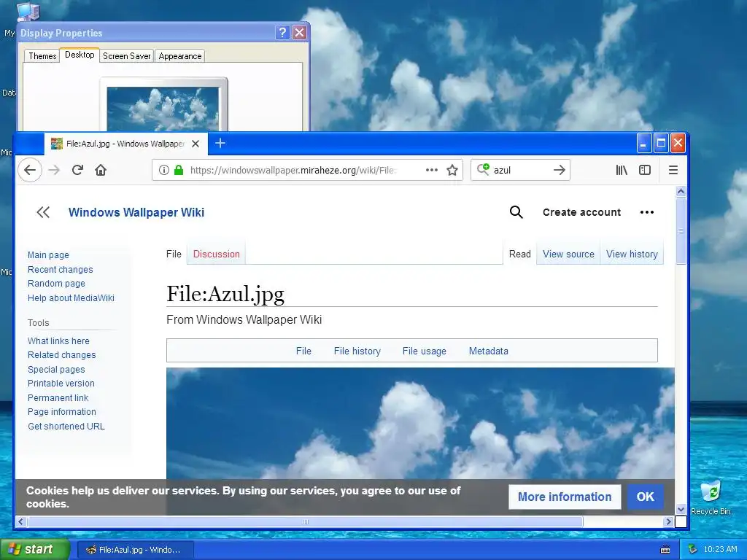Click the Display Properties help question button
Image resolution: width=747 pixels, height=560 pixels.
point(282,32)
